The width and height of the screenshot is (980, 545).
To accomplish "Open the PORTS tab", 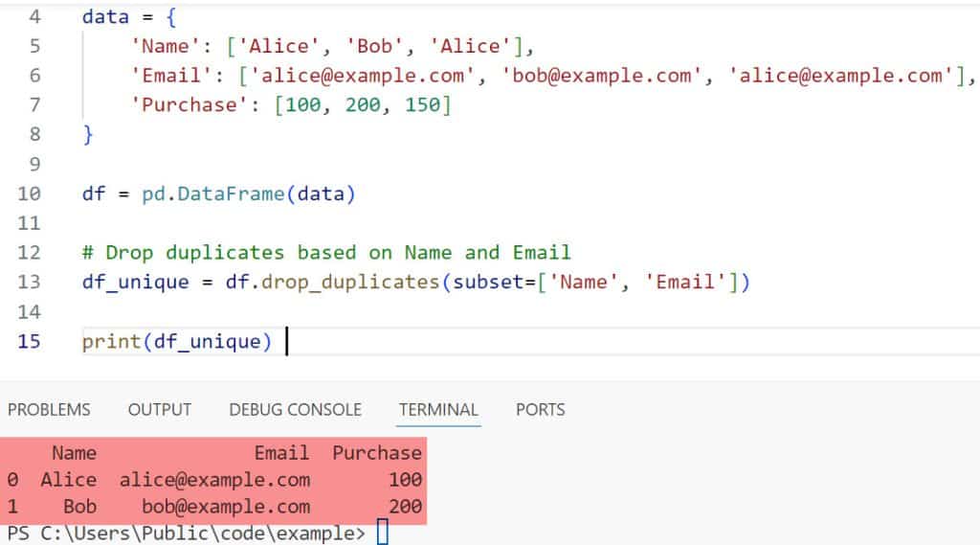I will coord(540,409).
